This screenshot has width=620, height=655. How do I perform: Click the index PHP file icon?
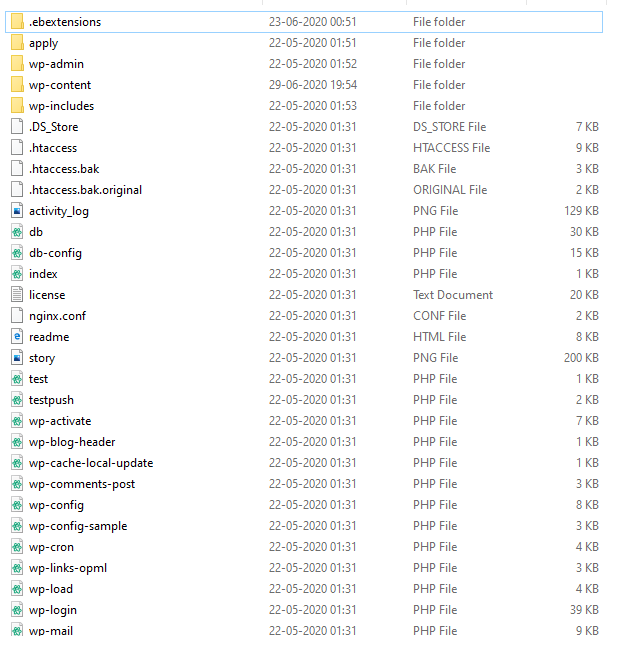click(17, 274)
